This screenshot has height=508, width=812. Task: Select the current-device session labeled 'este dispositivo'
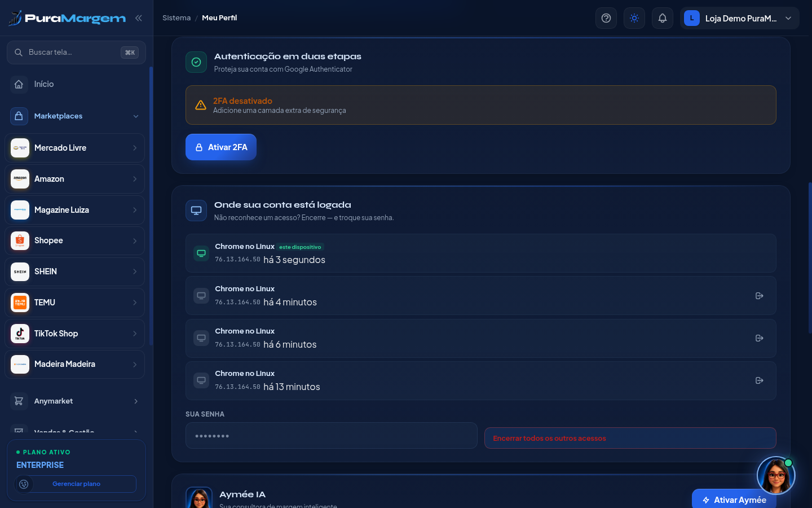pos(481,253)
